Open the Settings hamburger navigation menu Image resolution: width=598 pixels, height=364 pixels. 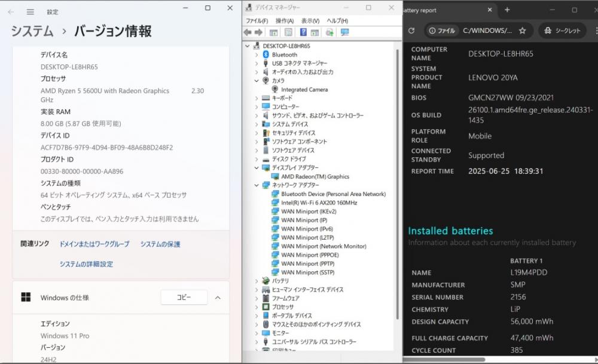[30, 12]
